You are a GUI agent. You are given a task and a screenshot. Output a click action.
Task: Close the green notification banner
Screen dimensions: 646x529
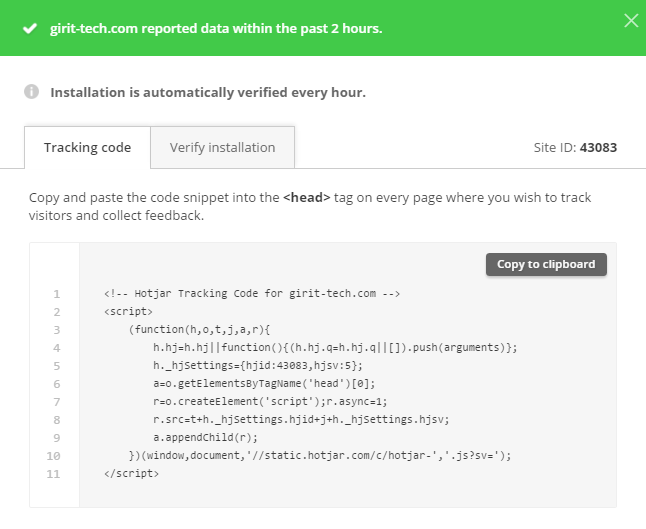(631, 21)
